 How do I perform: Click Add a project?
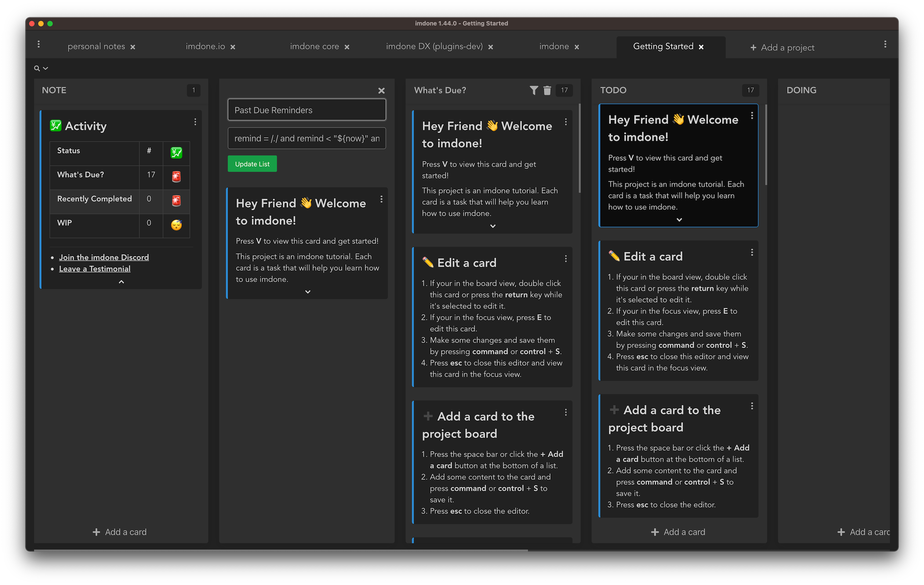[x=782, y=47]
